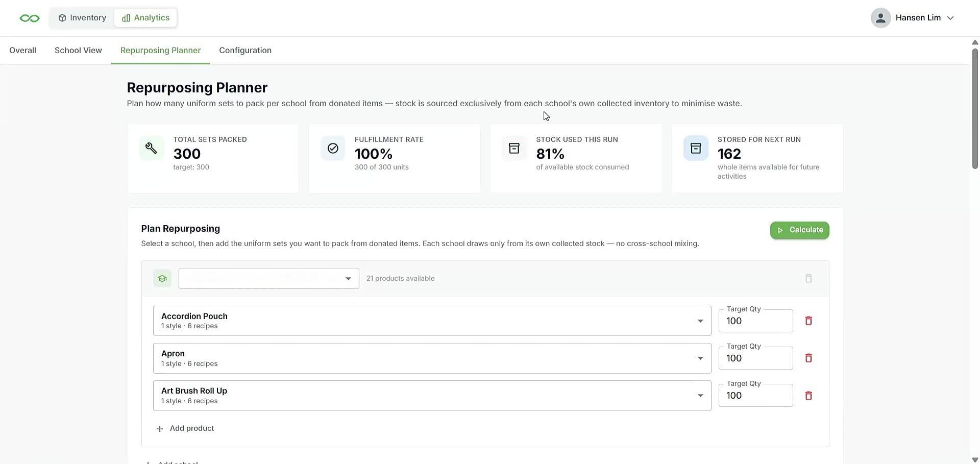
Task: Click the "81%" stock used value
Action: point(550,154)
